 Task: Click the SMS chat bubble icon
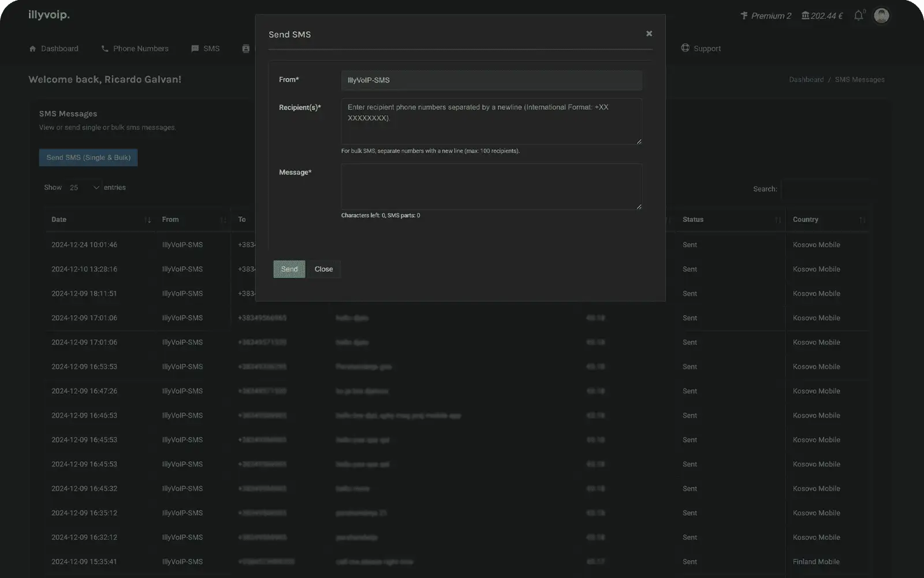(x=195, y=49)
